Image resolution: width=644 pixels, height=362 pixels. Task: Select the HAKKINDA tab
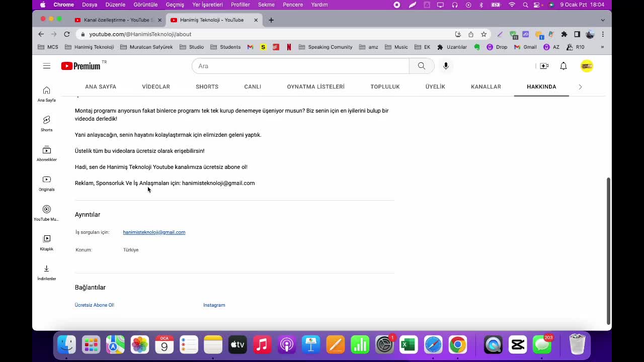tap(541, 86)
